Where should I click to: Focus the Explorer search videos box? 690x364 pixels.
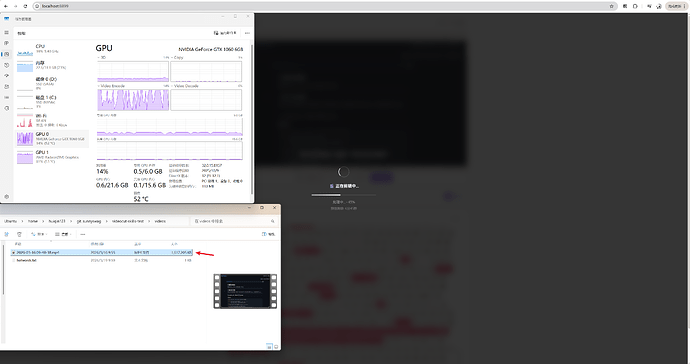[x=233, y=221]
